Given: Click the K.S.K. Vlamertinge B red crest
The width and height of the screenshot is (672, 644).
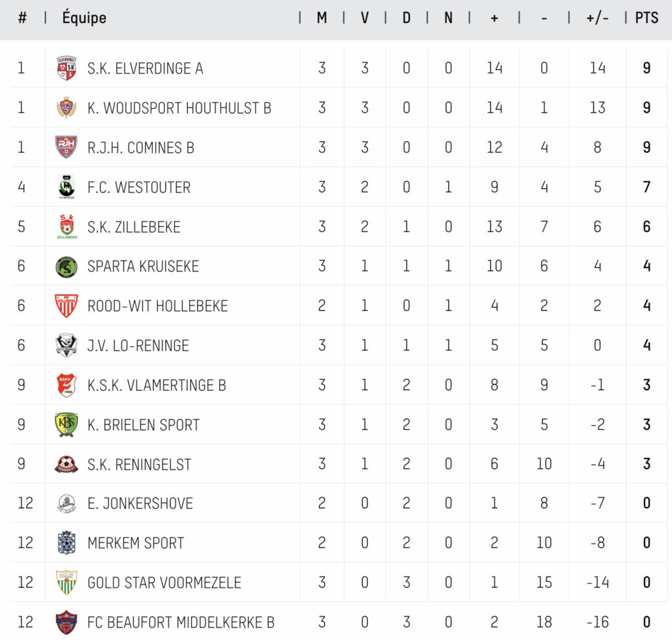Looking at the screenshot, I should tap(66, 386).
